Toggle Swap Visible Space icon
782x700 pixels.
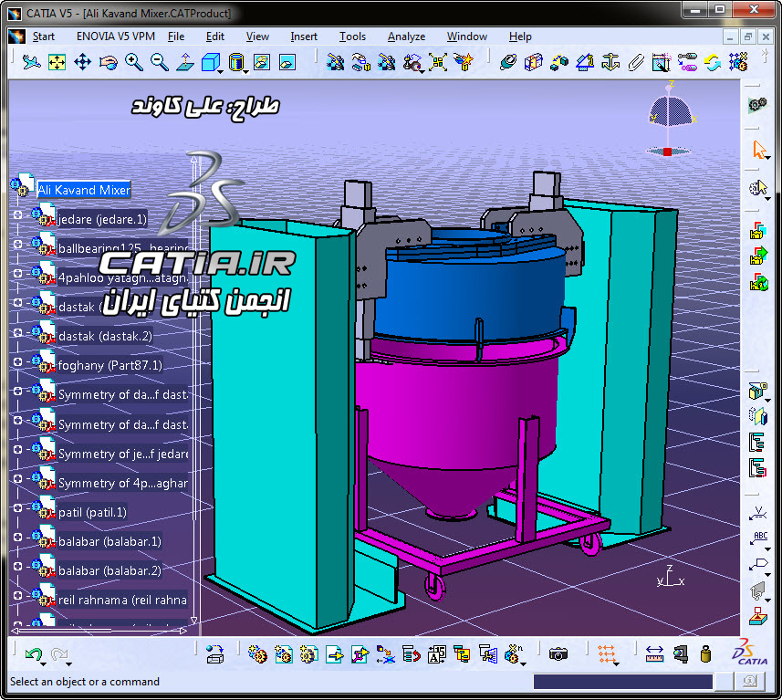287,62
